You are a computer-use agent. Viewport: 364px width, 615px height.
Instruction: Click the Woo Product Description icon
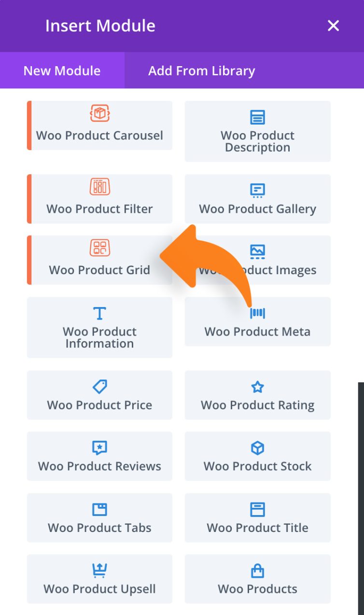click(257, 117)
